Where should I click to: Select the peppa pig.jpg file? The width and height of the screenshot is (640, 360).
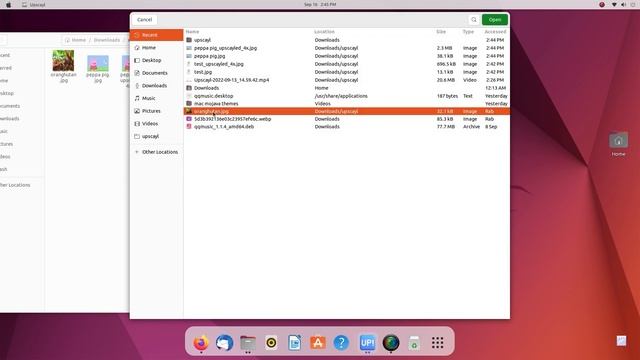347,56
